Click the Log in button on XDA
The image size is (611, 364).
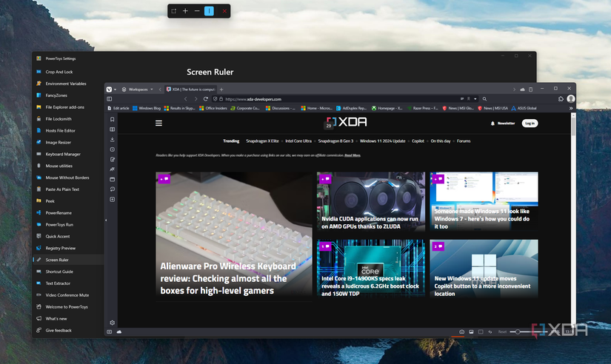(530, 123)
